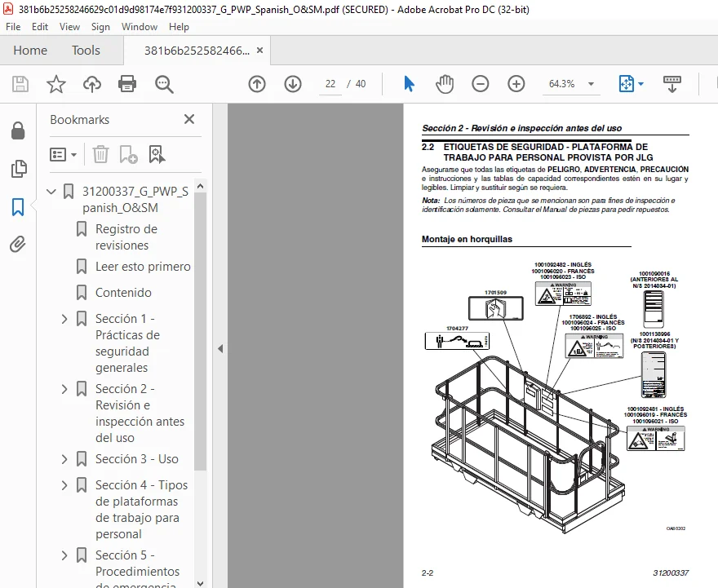Click the 'Montaje en horquillas' heading

point(467,239)
